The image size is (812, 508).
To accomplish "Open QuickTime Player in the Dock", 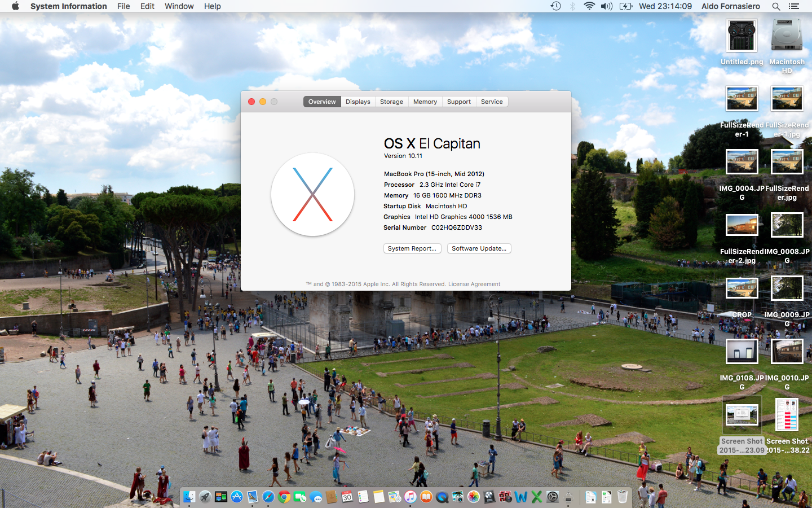I will click(442, 497).
